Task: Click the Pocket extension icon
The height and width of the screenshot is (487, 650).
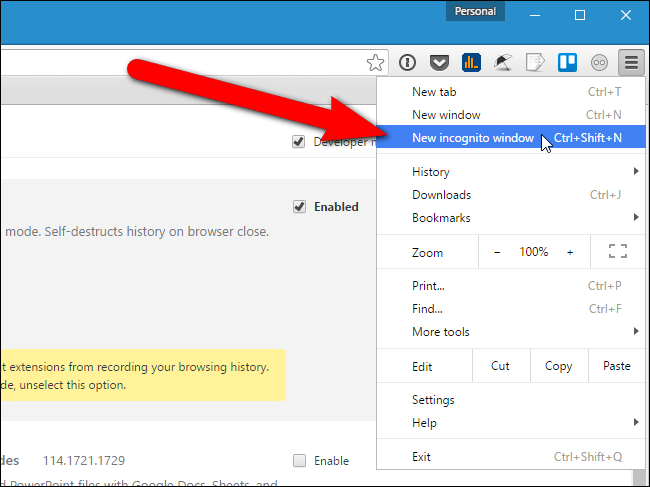Action: (439, 63)
